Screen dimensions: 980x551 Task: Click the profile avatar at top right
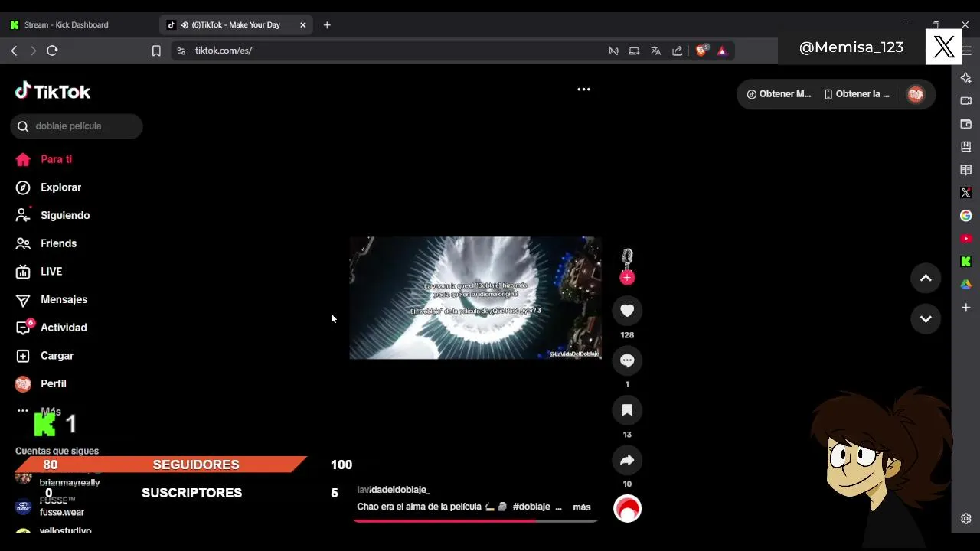tap(916, 94)
